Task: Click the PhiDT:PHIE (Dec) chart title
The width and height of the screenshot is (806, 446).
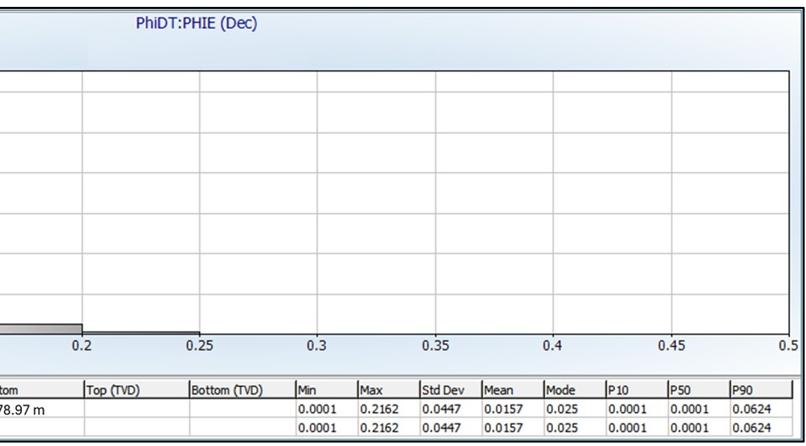Action: [x=196, y=23]
